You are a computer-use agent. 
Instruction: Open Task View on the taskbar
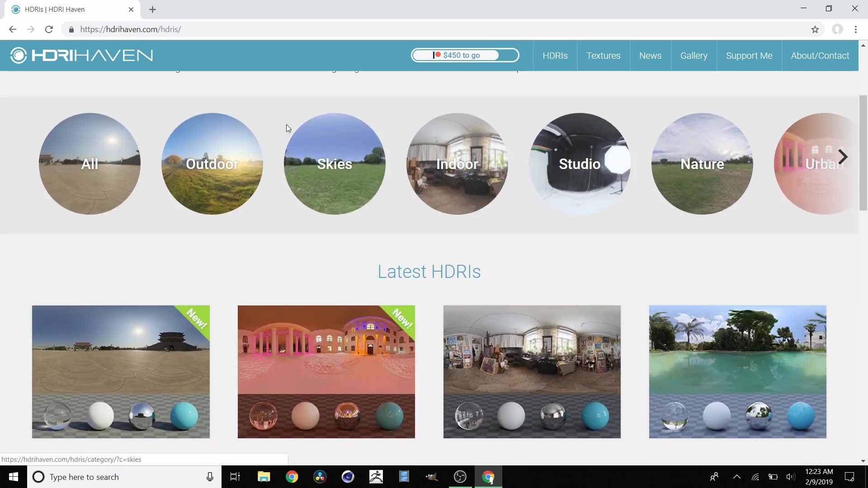click(235, 477)
